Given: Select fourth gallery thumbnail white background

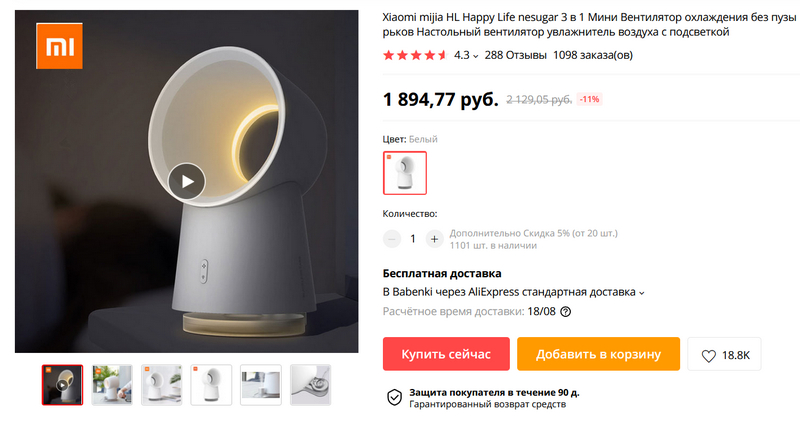Looking at the screenshot, I should coord(211,385).
